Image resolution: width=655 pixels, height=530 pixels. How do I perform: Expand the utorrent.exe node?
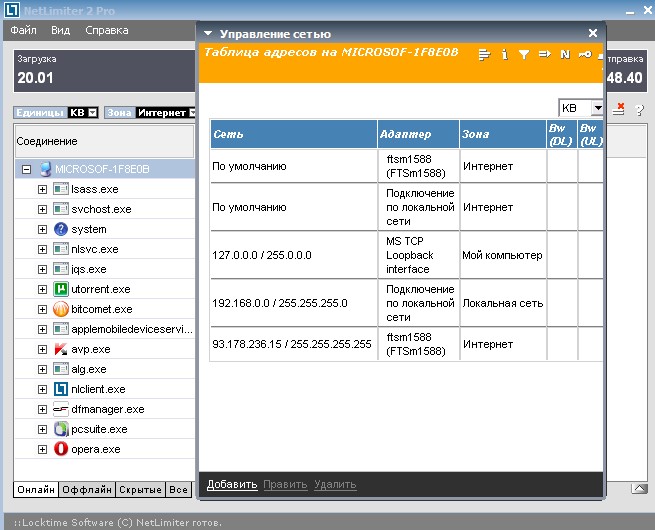(x=42, y=289)
